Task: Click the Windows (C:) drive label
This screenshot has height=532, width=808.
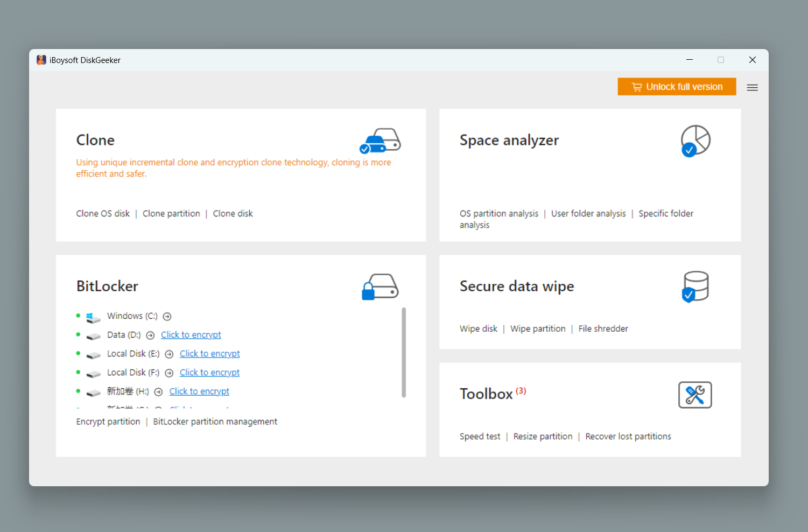Action: point(132,316)
